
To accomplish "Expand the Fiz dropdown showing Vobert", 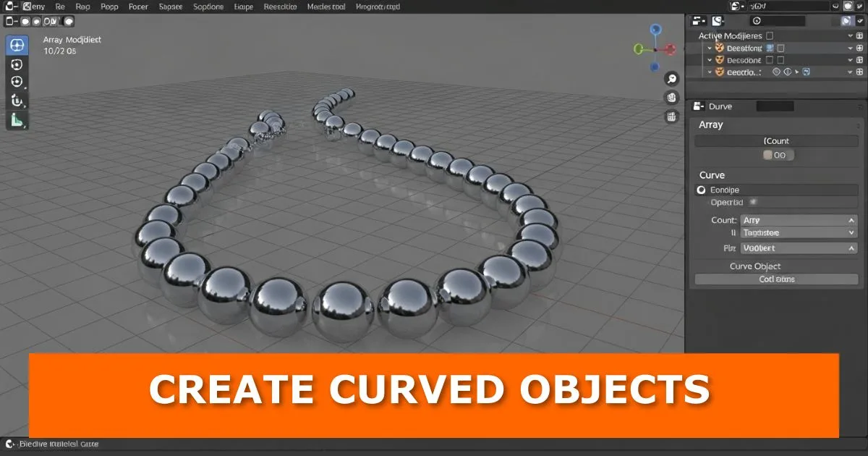I will coord(799,248).
